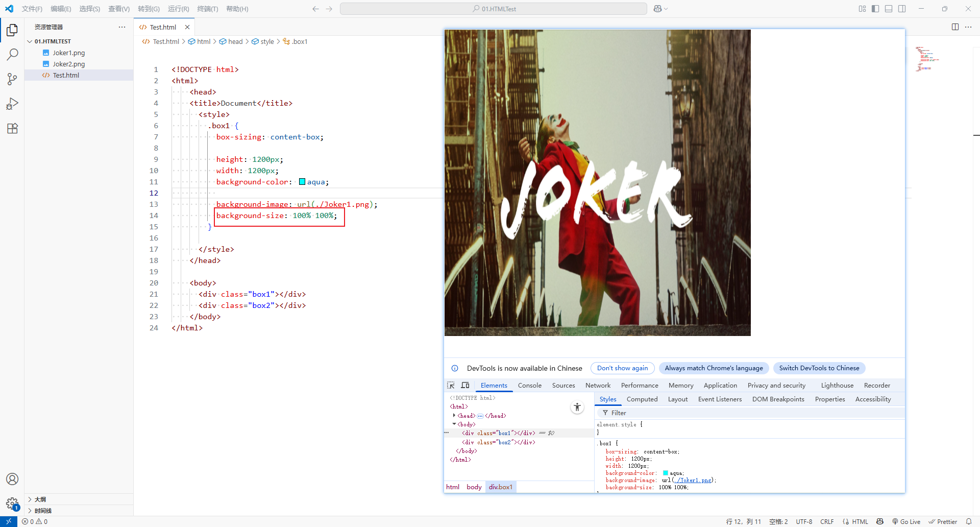Open the ./Joker1.png link in Styles
The width and height of the screenshot is (980, 527).
[x=693, y=481]
